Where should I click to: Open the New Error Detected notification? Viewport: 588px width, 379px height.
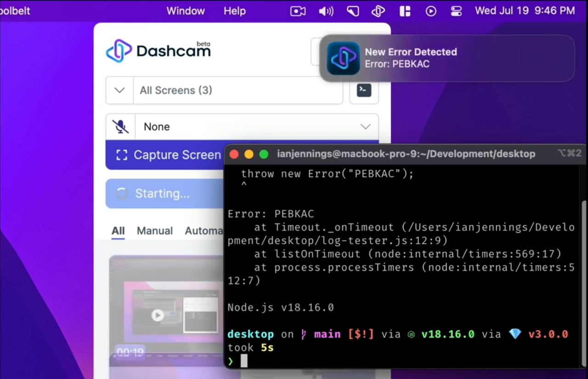tap(447, 58)
